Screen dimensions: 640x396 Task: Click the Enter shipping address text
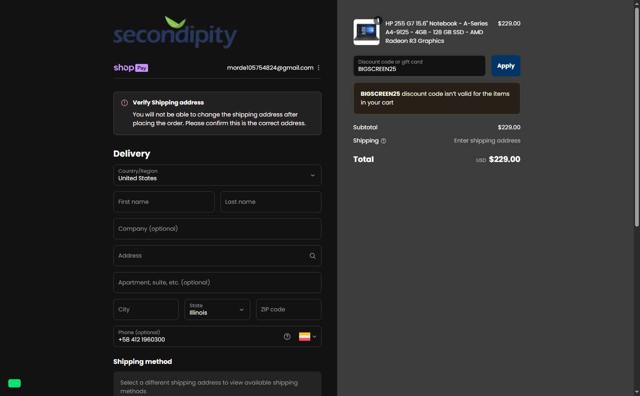[x=487, y=141]
